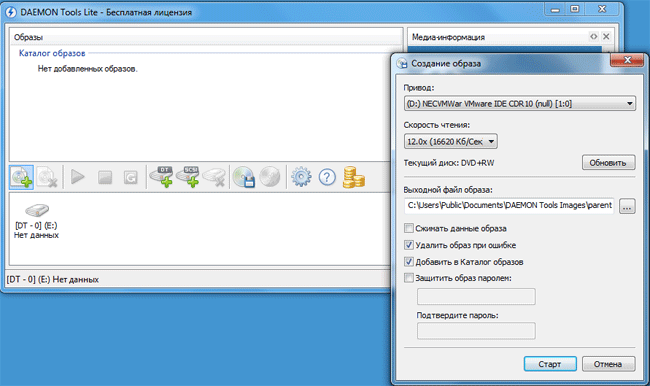The image size is (650, 386).
Task: Click the Remove virtual drive icon
Action: (214, 177)
